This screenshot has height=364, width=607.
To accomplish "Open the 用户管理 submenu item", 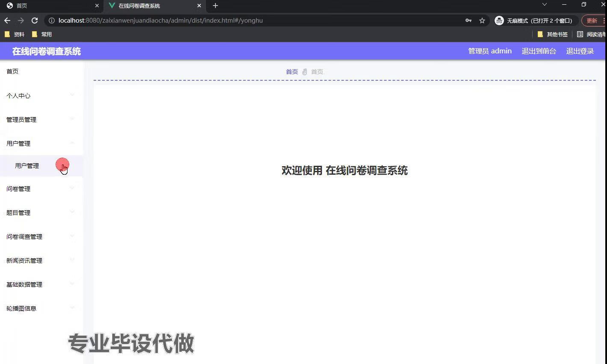I will (41, 166).
